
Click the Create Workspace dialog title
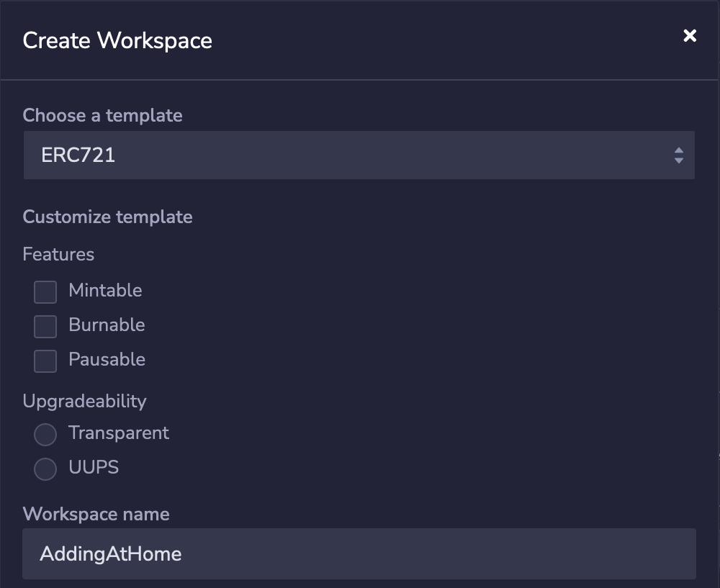117,40
